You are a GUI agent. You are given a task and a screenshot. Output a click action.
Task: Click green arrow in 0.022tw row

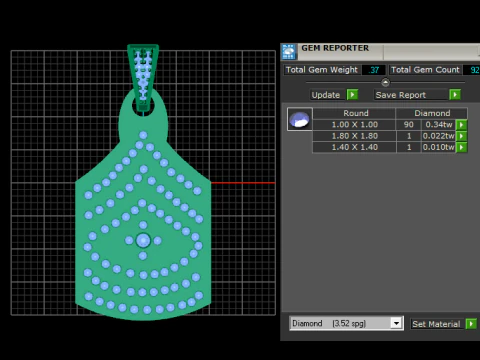(462, 136)
